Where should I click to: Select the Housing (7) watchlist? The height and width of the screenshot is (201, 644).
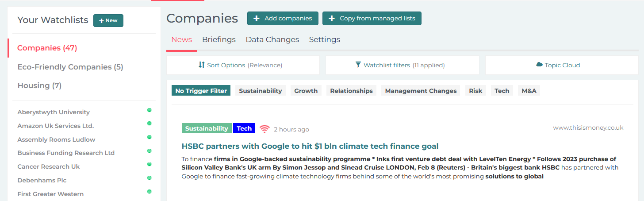39,85
